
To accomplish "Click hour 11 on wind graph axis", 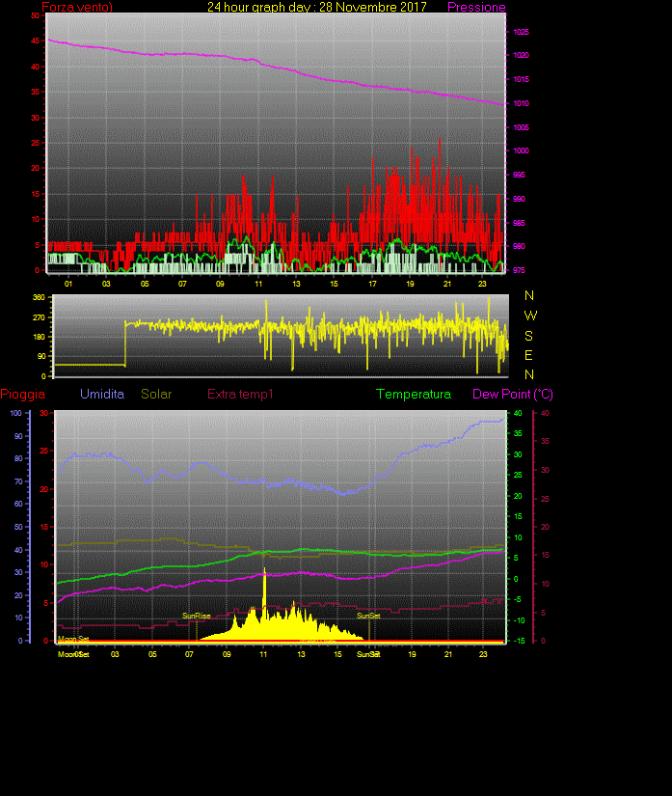I will tap(257, 284).
